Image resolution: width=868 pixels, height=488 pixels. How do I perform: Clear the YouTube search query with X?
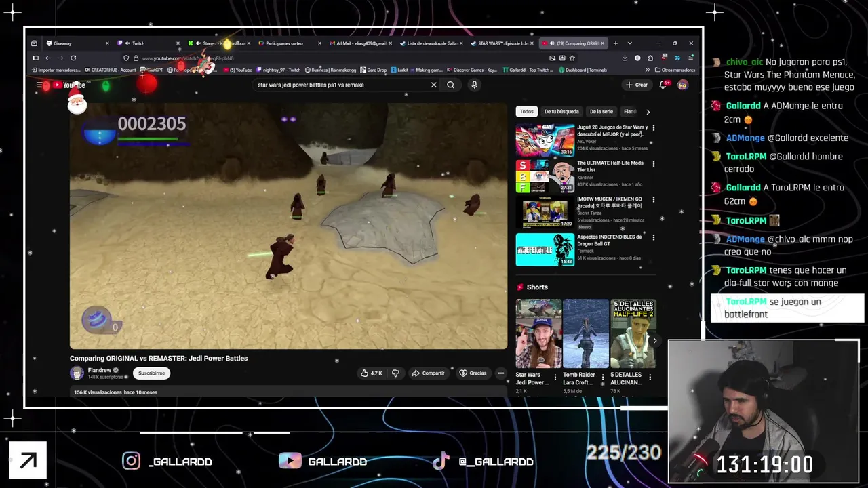[434, 85]
